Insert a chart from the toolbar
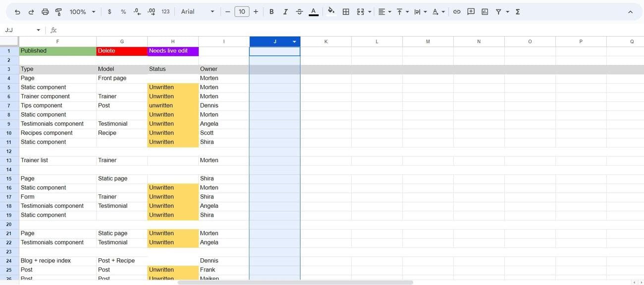The width and height of the screenshot is (644, 285). [484, 12]
